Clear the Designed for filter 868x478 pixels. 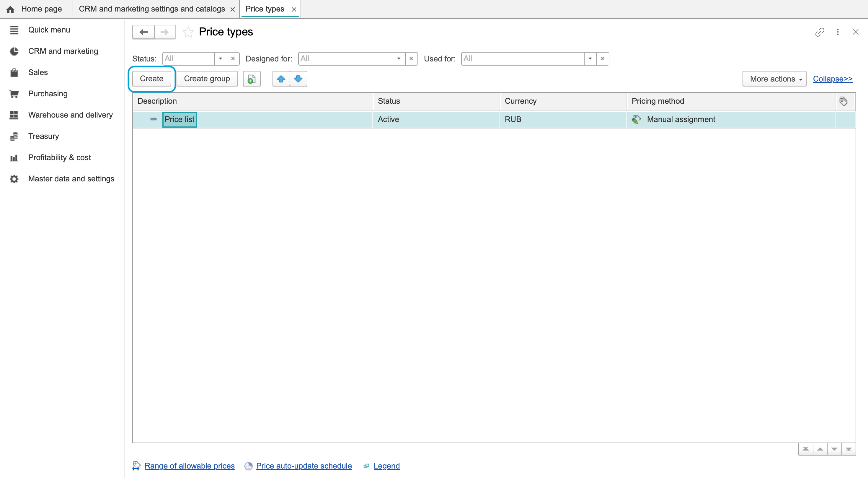click(411, 59)
